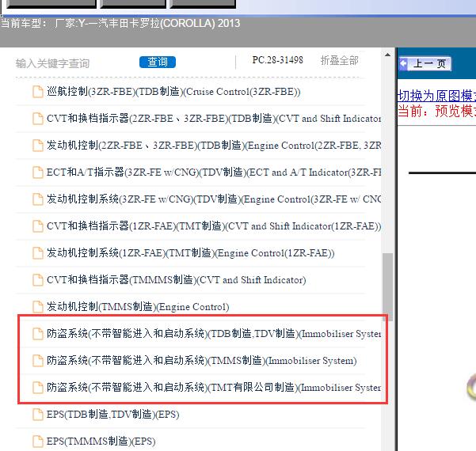Click the back arrow icon on 上一页
Screen dimensions: 476x451
pos(403,63)
